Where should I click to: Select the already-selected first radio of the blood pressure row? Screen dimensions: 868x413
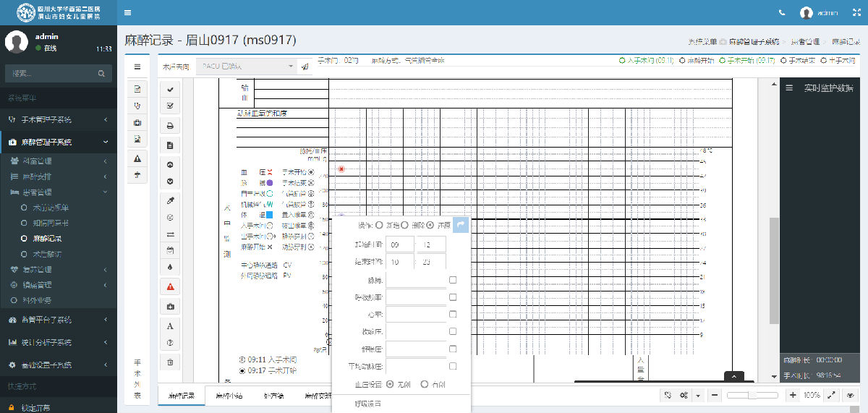pyautogui.click(x=391, y=383)
